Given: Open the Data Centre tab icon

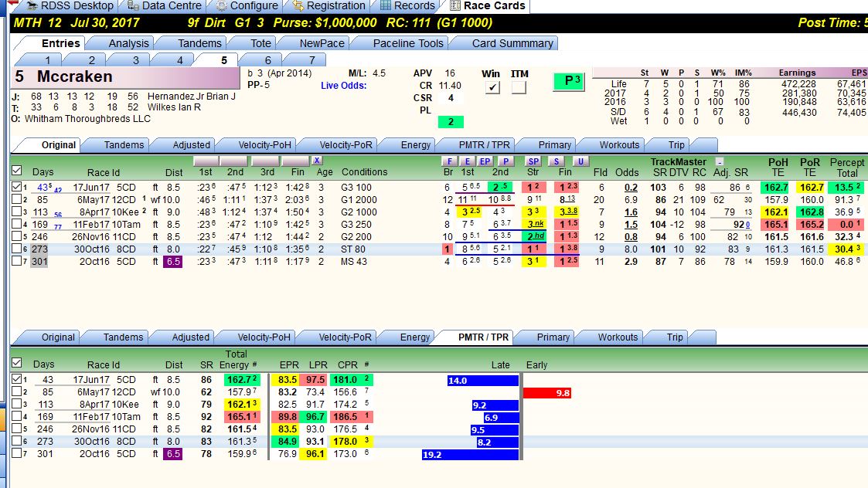Looking at the screenshot, I should click(x=133, y=5).
